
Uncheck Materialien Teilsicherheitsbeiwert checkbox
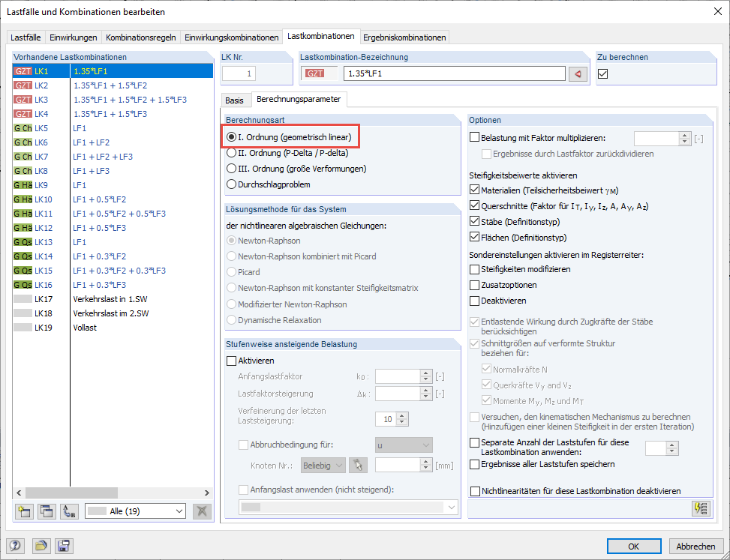[474, 190]
